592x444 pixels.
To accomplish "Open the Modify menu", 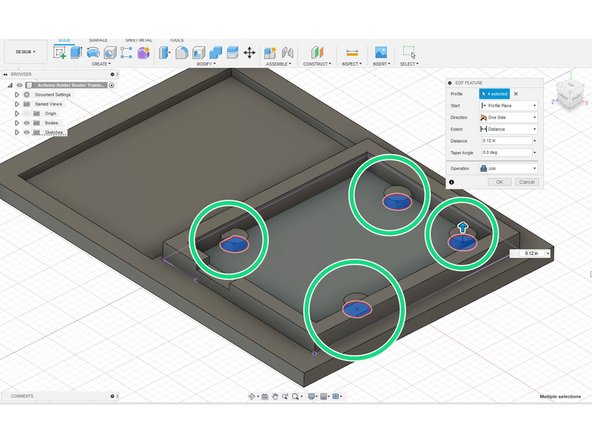I will (206, 64).
